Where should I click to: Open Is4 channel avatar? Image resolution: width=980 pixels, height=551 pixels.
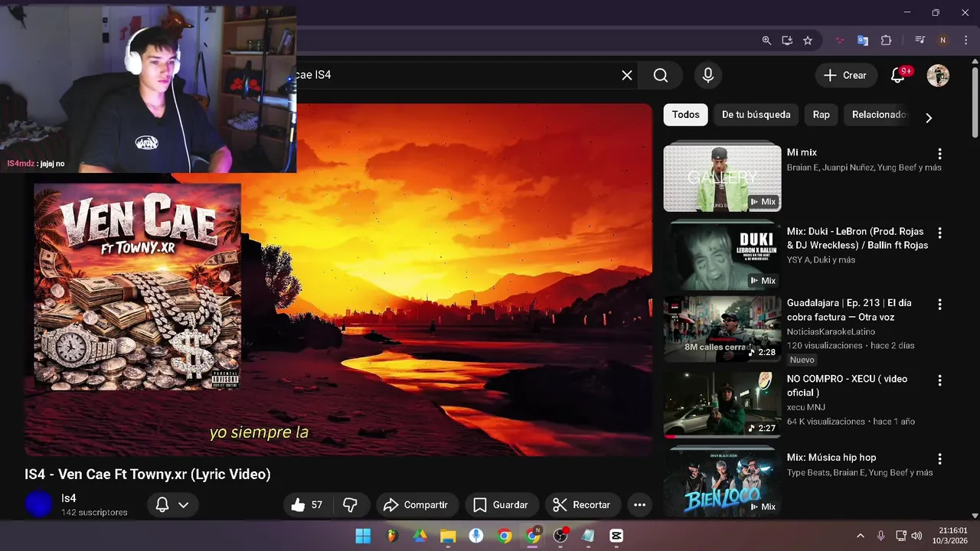coord(38,504)
